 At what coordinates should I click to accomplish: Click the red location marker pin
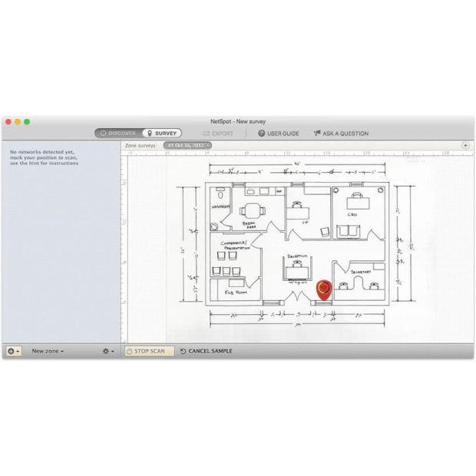tap(324, 289)
